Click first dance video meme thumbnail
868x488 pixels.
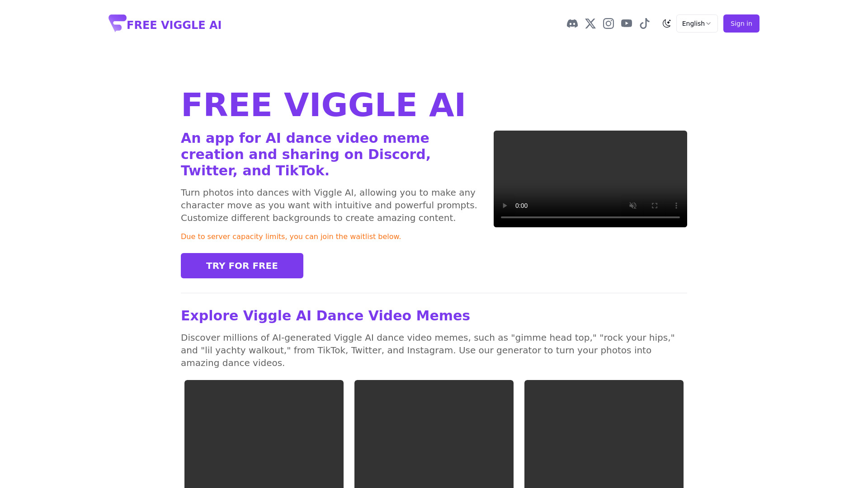click(x=264, y=434)
